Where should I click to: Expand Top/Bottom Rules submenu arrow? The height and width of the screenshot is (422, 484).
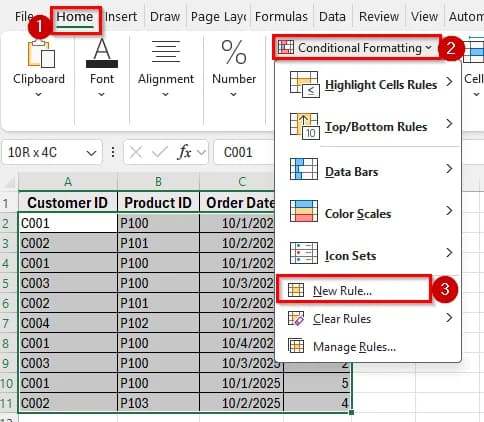tap(449, 124)
